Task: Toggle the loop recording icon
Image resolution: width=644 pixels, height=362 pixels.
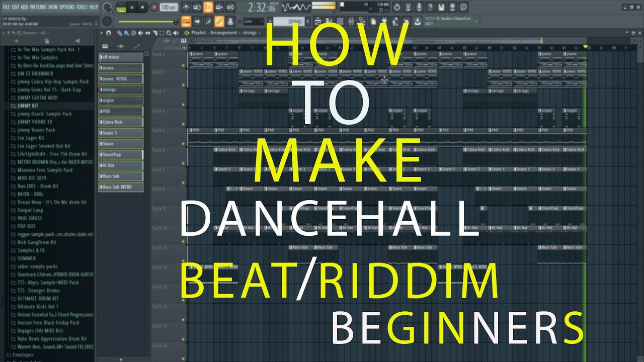Action: point(230,8)
